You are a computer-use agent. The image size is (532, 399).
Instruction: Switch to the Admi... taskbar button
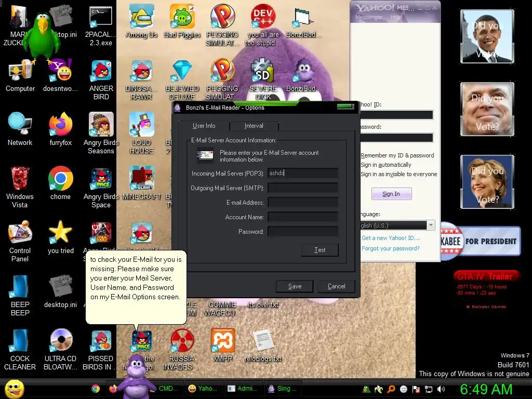[243, 389]
